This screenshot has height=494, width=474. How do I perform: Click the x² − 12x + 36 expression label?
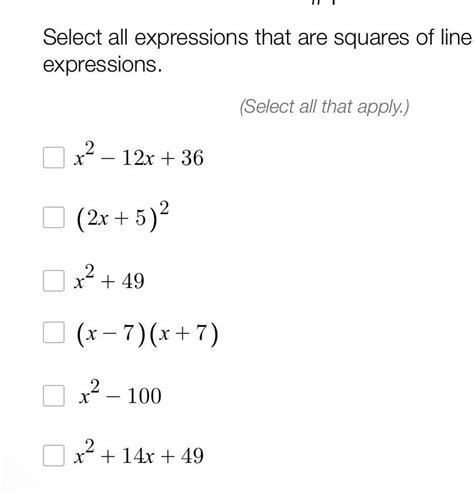coord(139,154)
